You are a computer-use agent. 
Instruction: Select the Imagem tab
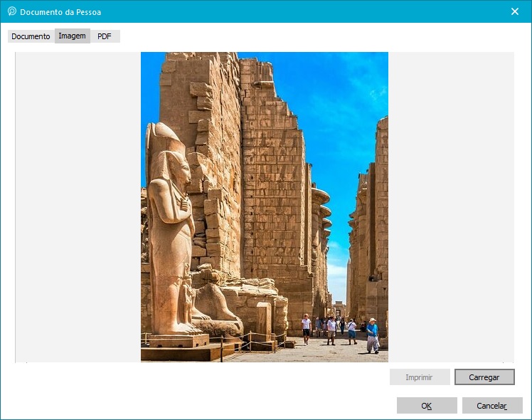pos(73,36)
